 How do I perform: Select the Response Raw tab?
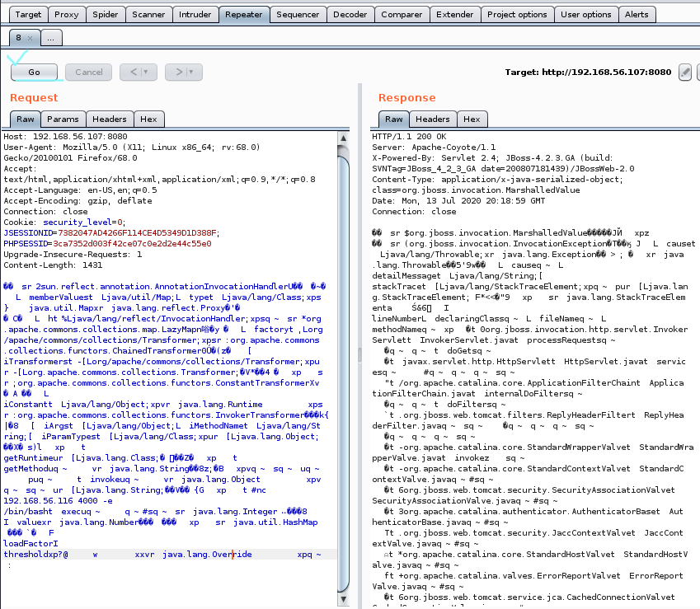394,119
